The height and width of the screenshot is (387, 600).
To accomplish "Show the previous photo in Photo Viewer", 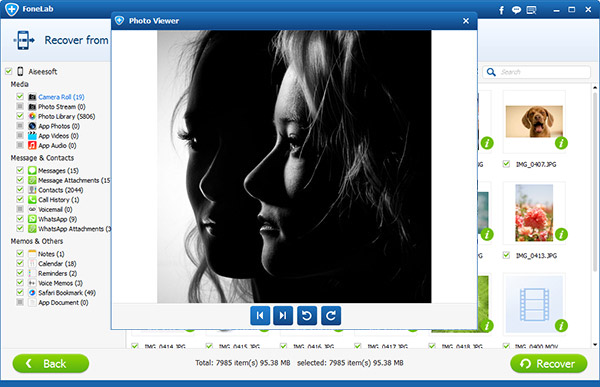I will 260,315.
